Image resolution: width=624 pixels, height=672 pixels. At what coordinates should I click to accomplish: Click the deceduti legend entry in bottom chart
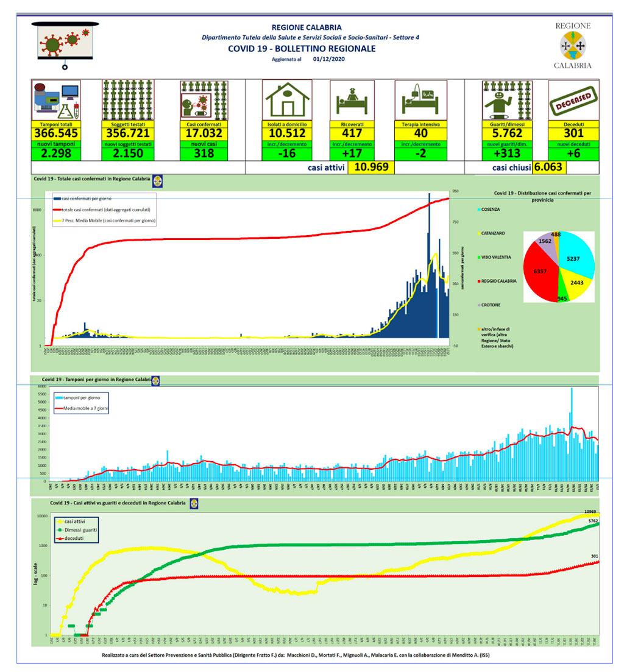[70, 539]
